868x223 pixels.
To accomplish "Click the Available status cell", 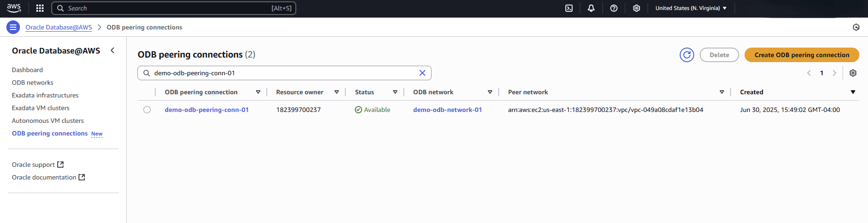I will point(373,110).
